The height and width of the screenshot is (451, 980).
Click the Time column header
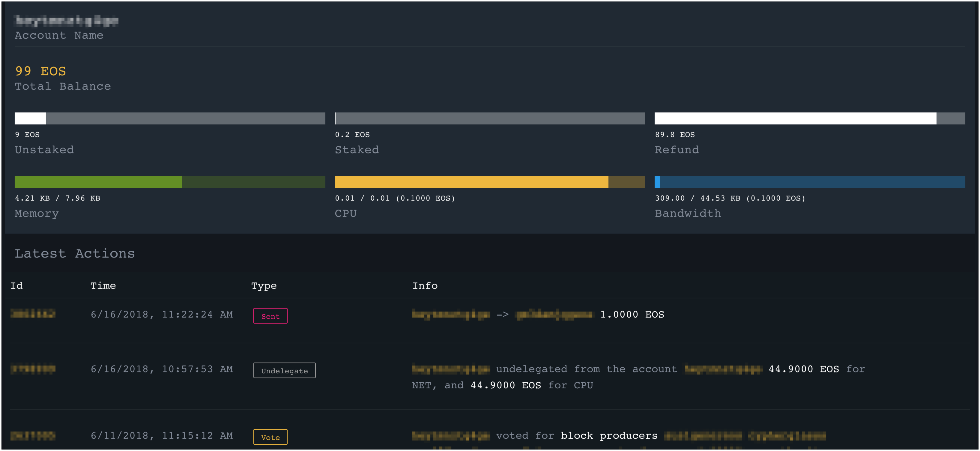coord(103,285)
